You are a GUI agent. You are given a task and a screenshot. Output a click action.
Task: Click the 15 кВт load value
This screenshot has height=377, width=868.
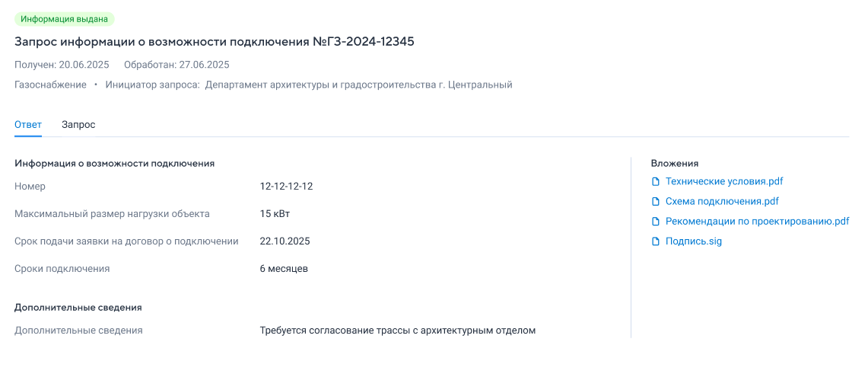click(x=275, y=213)
